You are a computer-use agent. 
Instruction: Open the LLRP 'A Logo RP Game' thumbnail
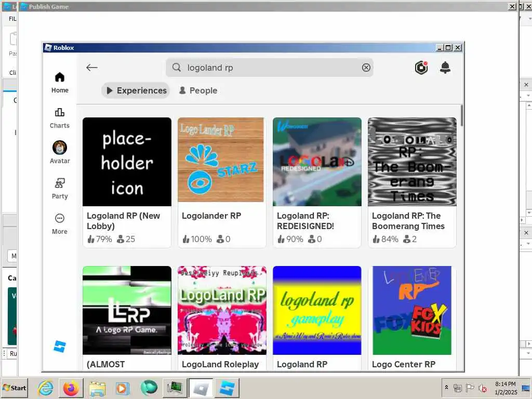(127, 311)
